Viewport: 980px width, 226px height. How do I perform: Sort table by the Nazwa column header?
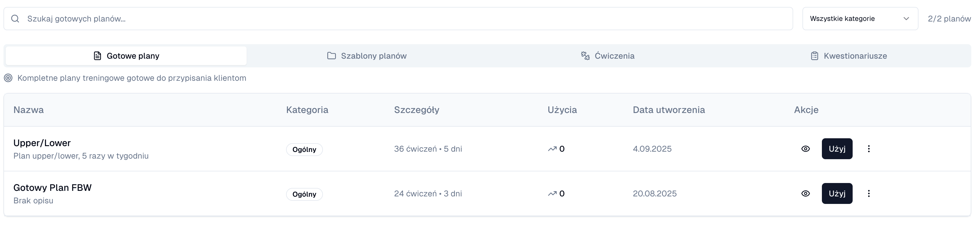click(28, 110)
